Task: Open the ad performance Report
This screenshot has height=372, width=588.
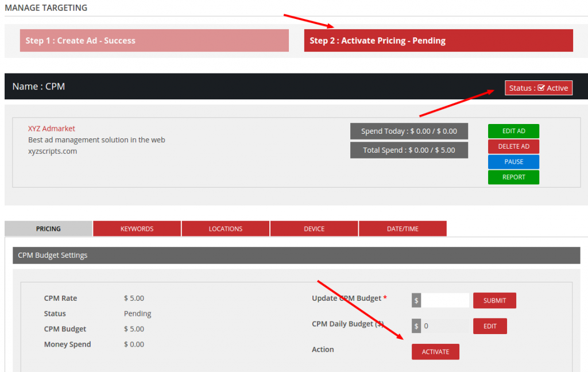Action: coord(513,177)
